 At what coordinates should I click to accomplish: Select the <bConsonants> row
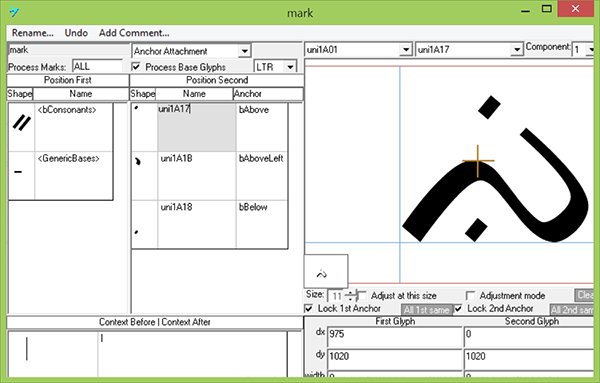pyautogui.click(x=60, y=127)
